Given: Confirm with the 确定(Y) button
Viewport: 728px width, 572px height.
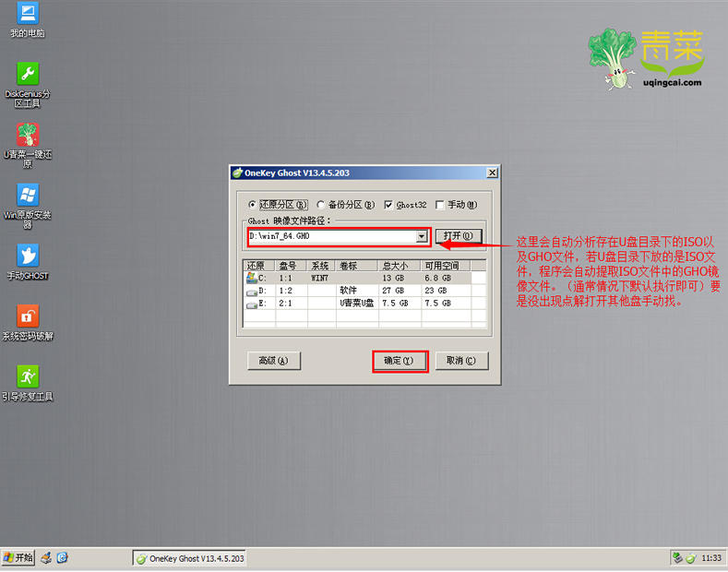Looking at the screenshot, I should 400,361.
